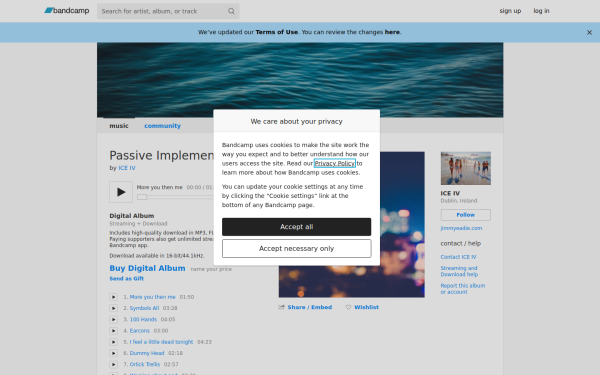Click the Follow button

click(x=466, y=215)
